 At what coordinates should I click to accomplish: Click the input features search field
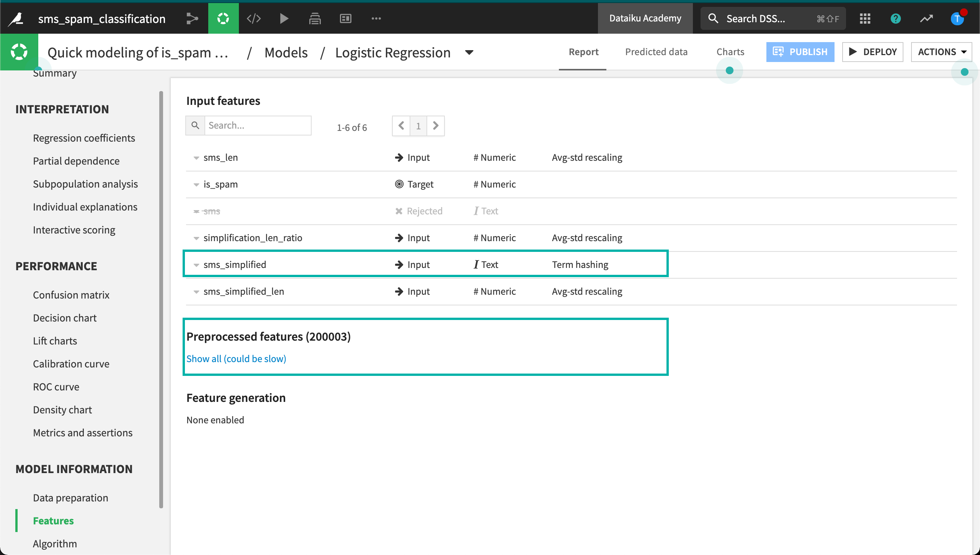pyautogui.click(x=258, y=126)
